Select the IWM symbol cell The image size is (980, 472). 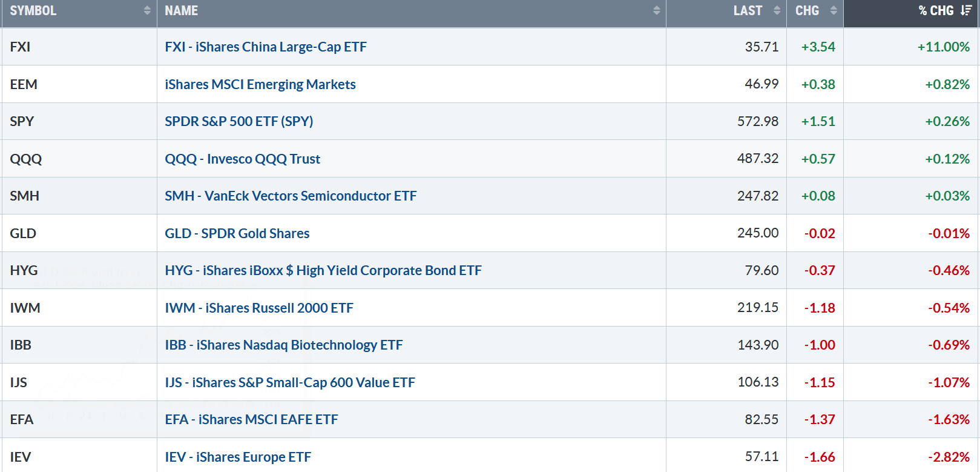[79, 308]
